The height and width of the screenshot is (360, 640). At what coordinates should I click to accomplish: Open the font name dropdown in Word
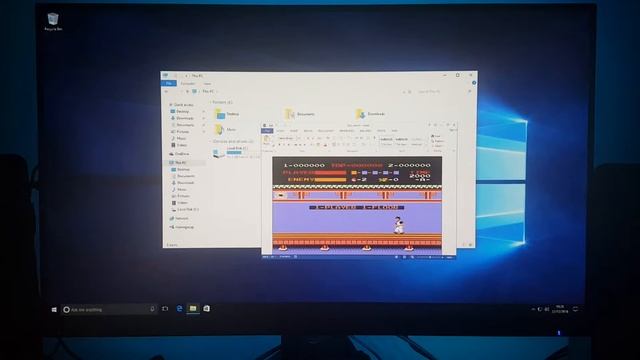[286, 138]
